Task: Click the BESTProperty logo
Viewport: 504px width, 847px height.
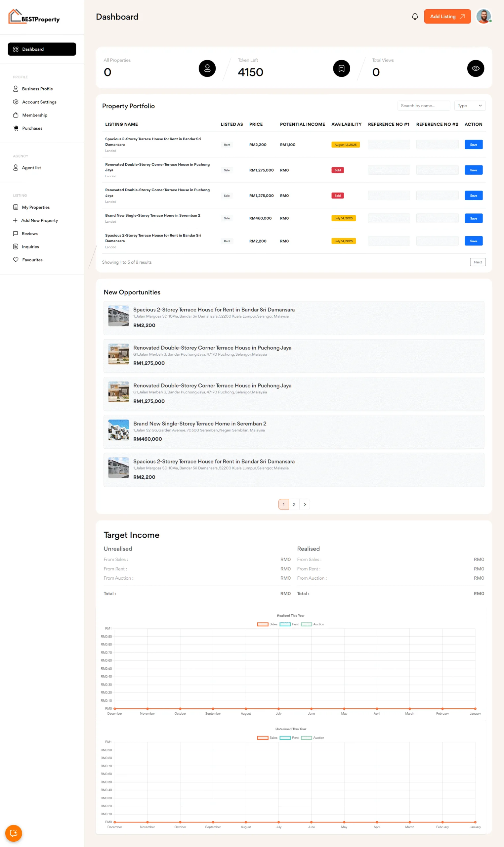Action: click(34, 17)
